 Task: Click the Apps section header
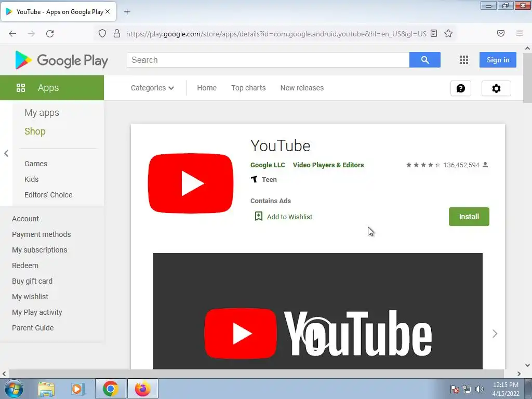(x=52, y=88)
